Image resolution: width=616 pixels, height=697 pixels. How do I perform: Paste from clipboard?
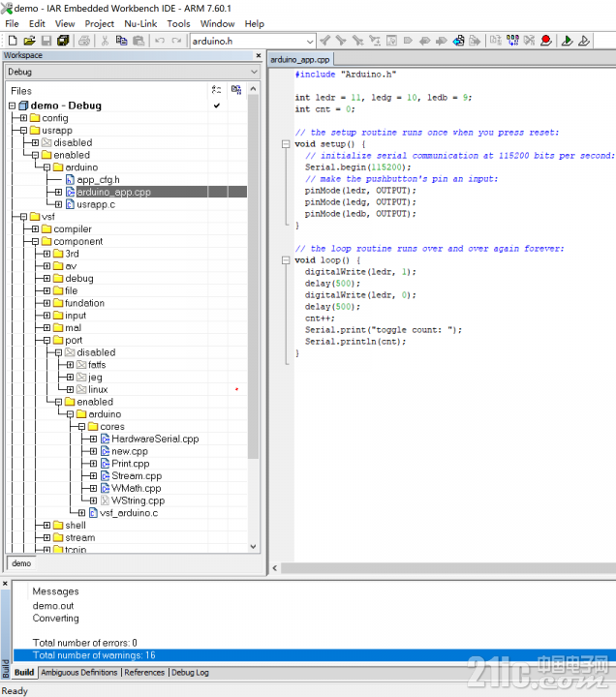pos(139,41)
